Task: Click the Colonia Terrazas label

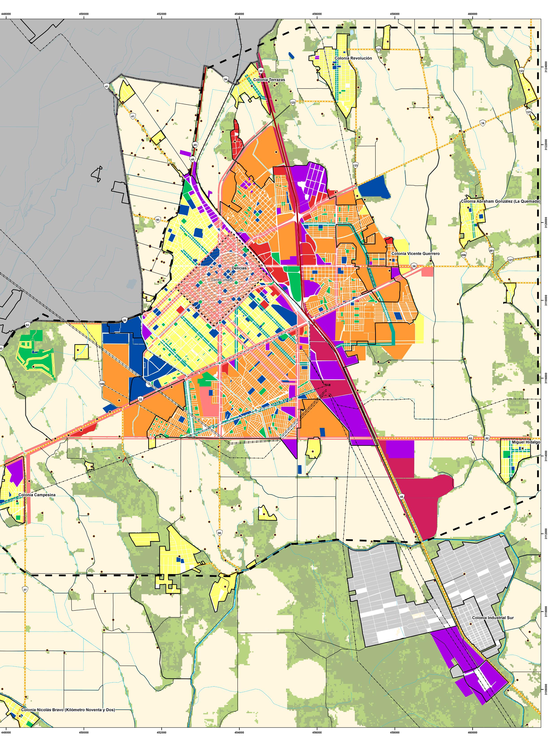Action: (x=269, y=80)
